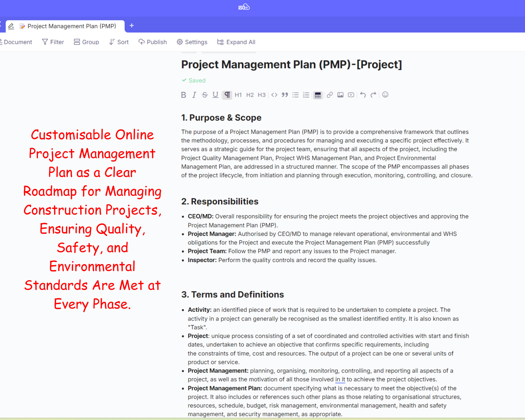Toggle underline formatting
Viewport: 525px width, 420px height.
coord(216,95)
